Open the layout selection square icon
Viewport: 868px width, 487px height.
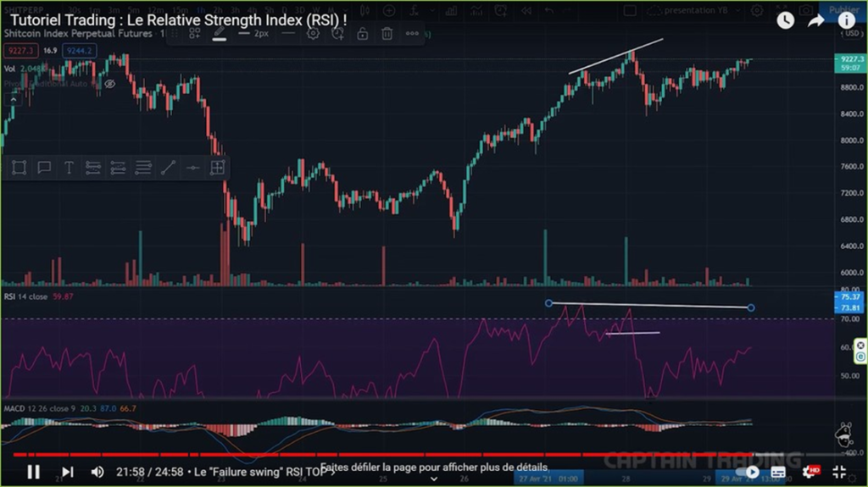coord(630,10)
